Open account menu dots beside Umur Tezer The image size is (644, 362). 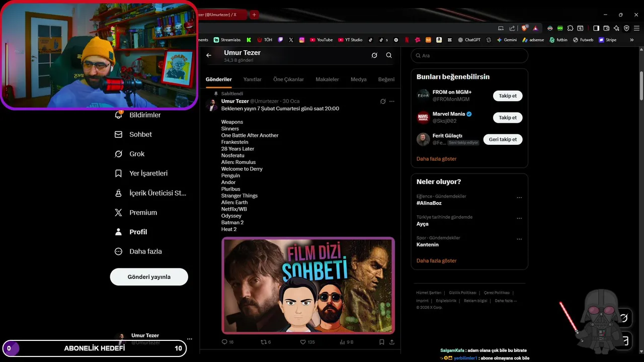(190, 339)
